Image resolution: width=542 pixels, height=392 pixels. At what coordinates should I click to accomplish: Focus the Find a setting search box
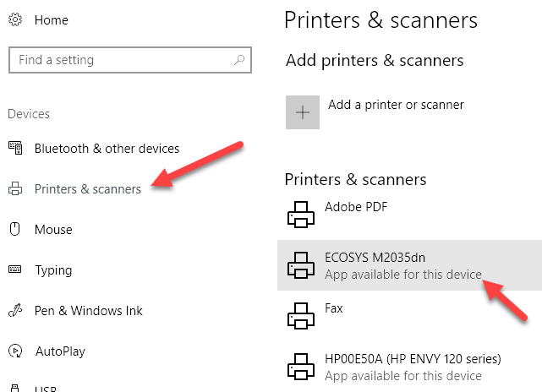[x=118, y=60]
